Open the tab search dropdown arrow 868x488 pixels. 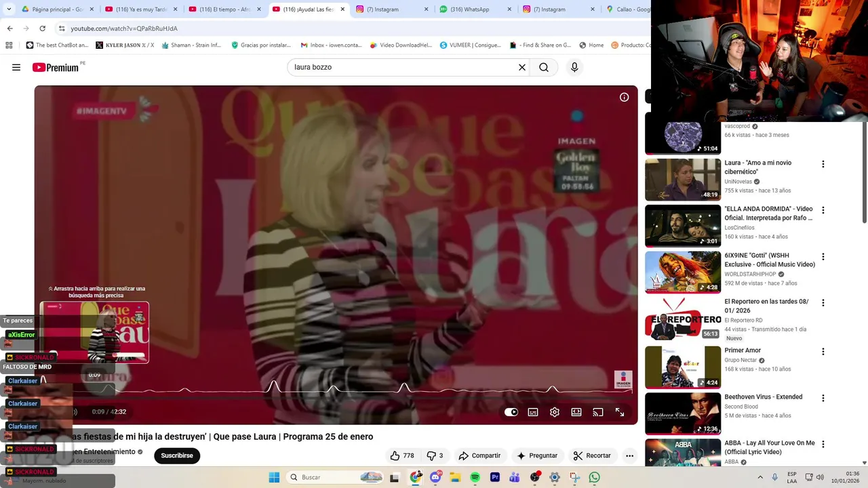[8, 9]
